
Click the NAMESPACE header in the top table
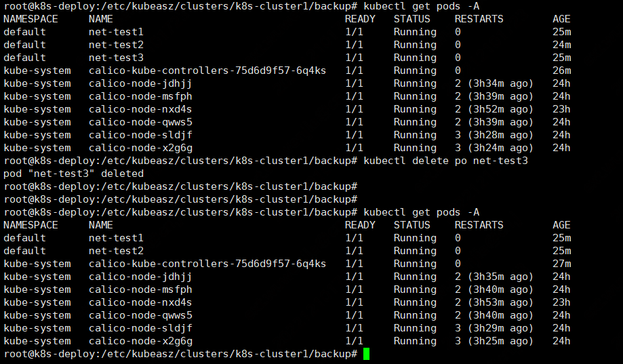31,19
